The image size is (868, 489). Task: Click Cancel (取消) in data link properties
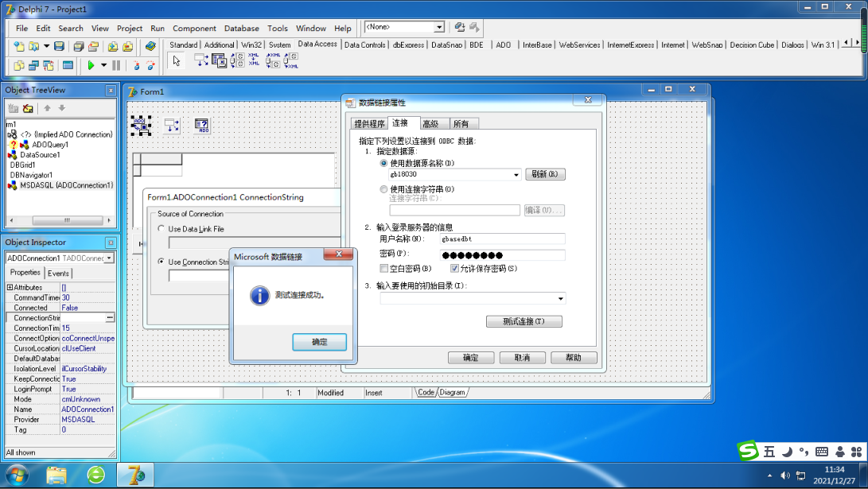click(522, 358)
